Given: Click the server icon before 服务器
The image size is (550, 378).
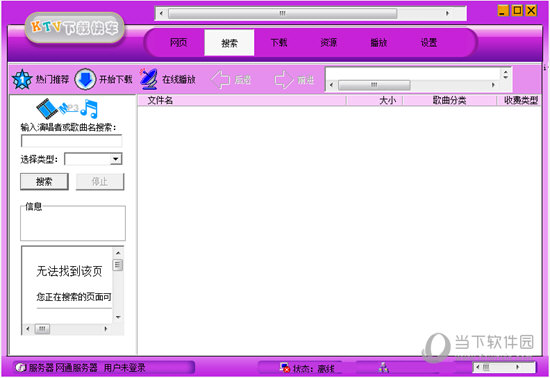Looking at the screenshot, I should point(21,367).
